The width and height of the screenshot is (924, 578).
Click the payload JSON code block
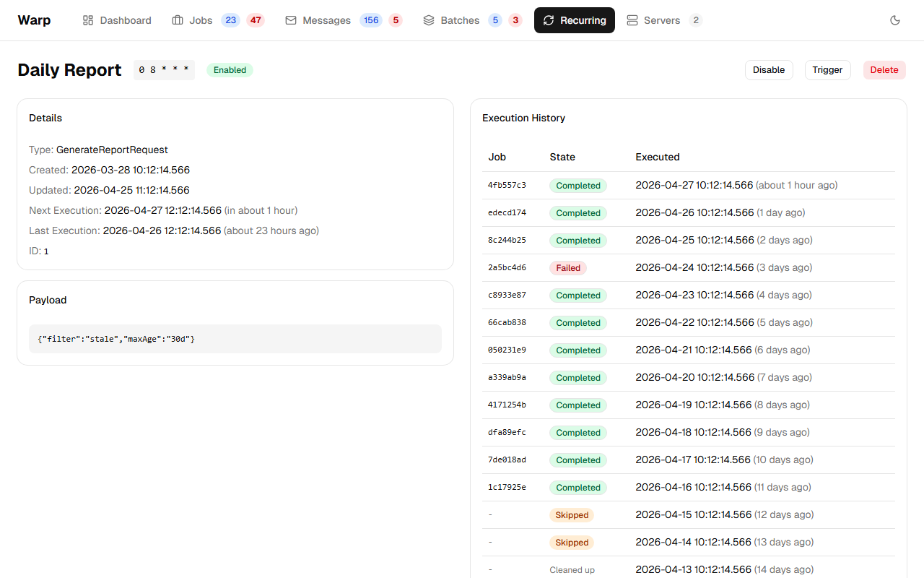235,339
